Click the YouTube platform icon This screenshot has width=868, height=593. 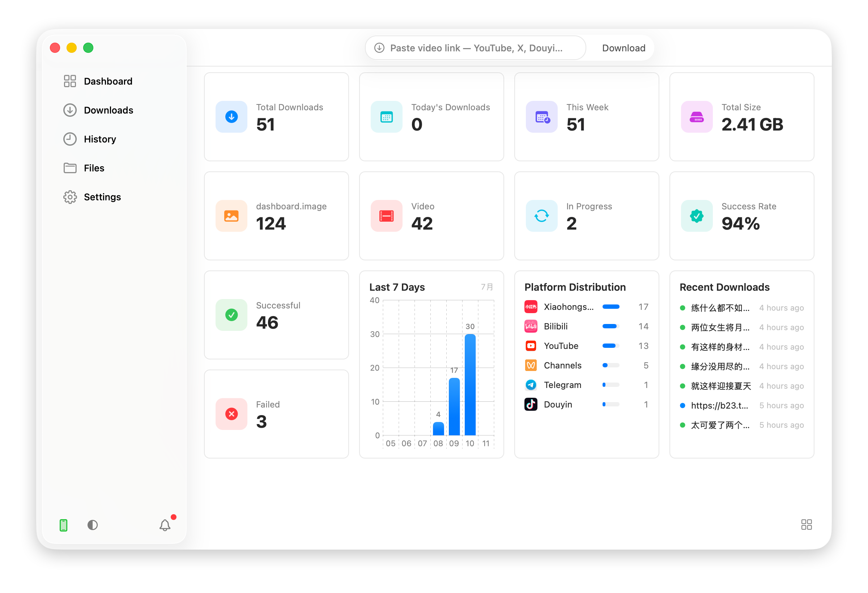pyautogui.click(x=531, y=346)
